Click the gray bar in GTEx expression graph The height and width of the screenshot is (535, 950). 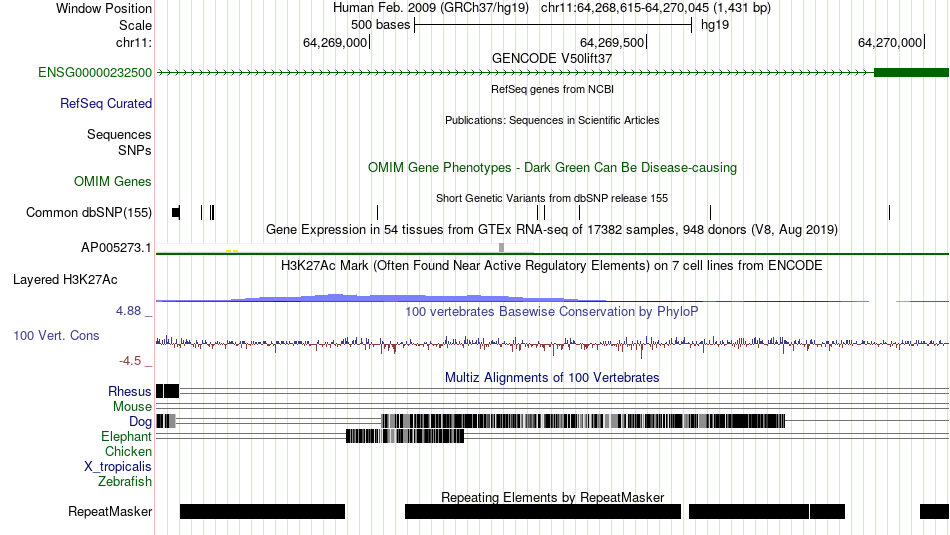501,247
